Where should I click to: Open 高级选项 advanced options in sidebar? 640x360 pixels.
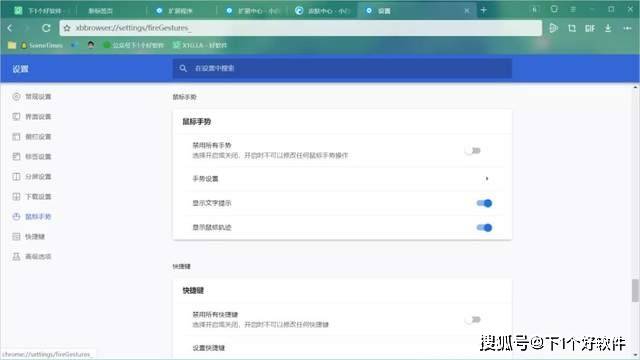click(x=32, y=257)
